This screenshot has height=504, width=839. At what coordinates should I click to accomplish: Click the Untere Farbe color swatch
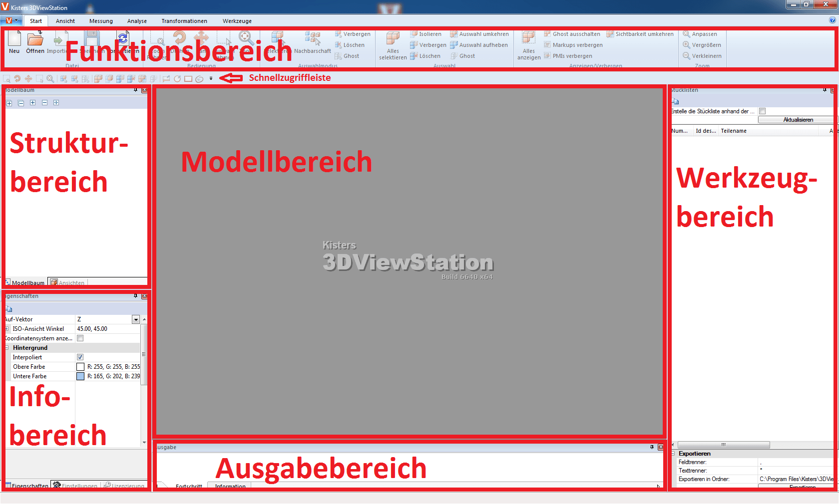[x=80, y=376]
